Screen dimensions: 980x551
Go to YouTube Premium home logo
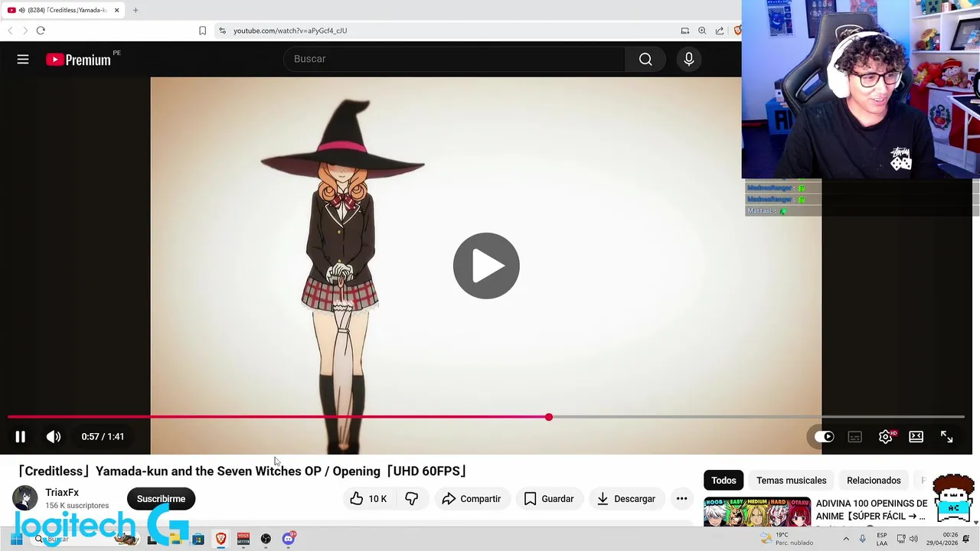click(79, 60)
